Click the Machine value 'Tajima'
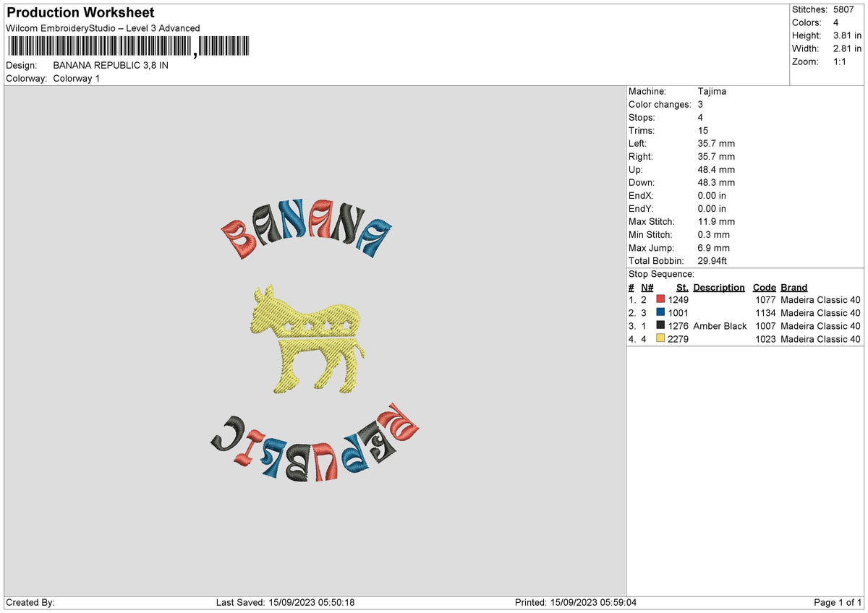 click(712, 91)
